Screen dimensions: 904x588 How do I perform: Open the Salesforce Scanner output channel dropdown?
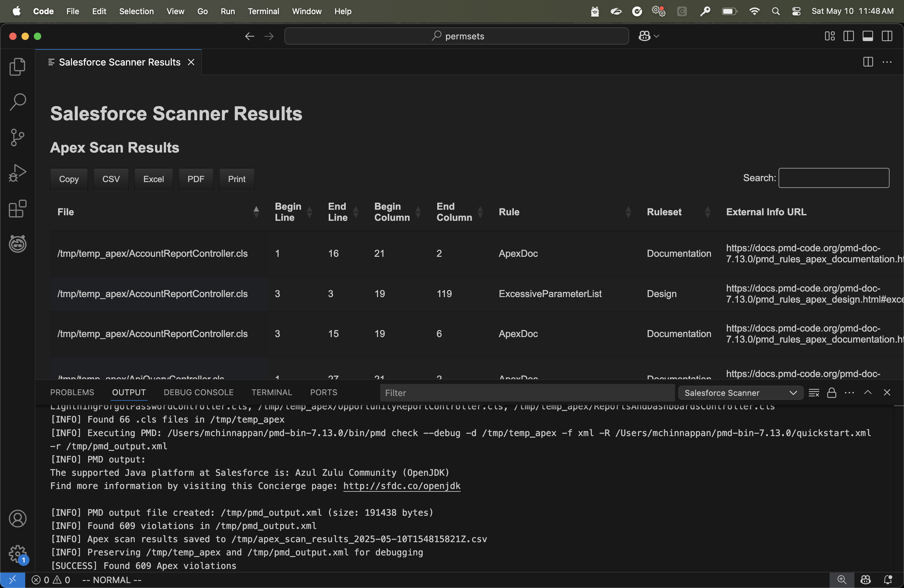740,393
